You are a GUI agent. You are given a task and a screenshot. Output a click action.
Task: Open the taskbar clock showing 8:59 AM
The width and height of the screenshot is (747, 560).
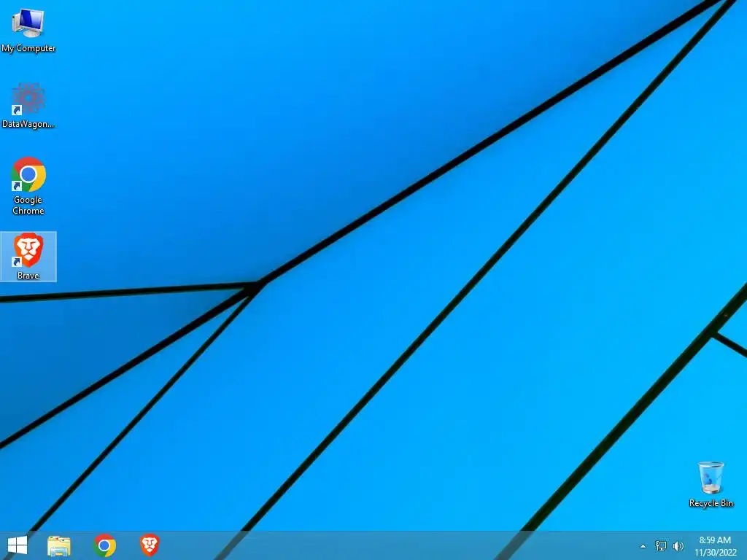pos(715,546)
